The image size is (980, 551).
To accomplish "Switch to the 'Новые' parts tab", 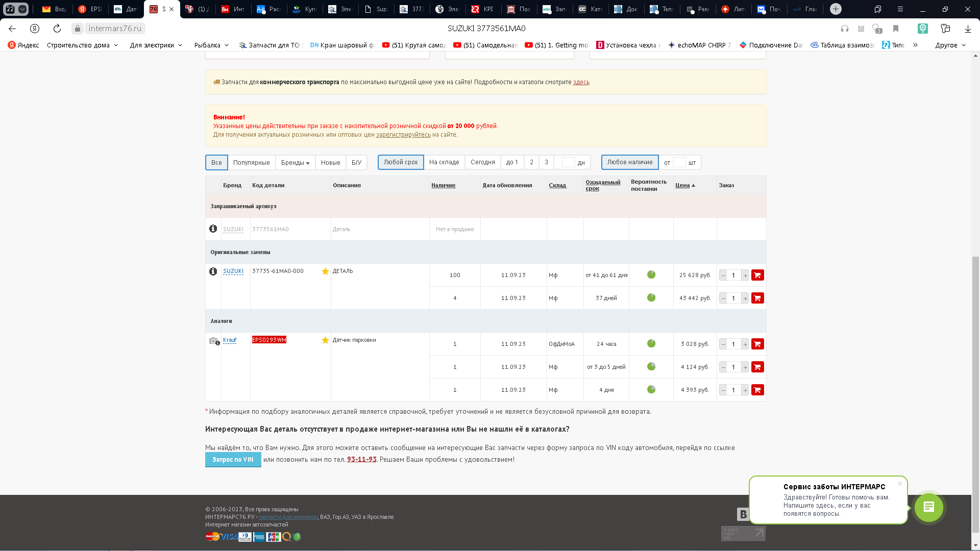I will [x=330, y=163].
